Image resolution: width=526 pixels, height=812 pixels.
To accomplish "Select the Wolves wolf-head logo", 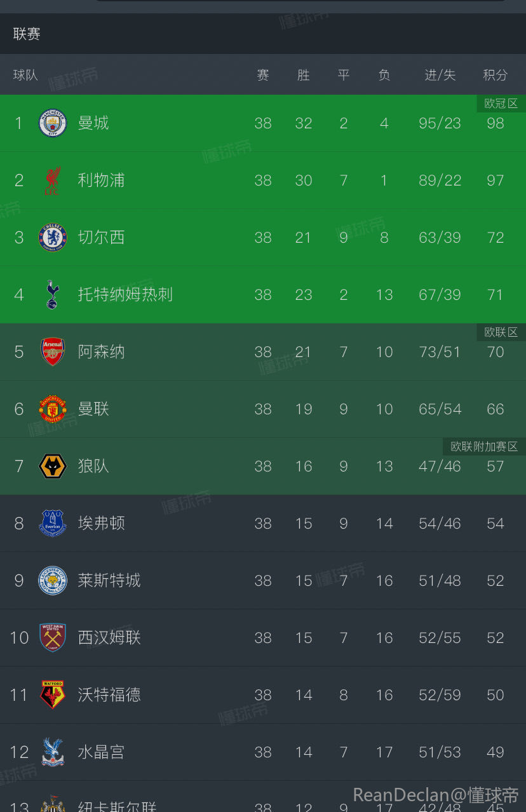I will (x=53, y=466).
